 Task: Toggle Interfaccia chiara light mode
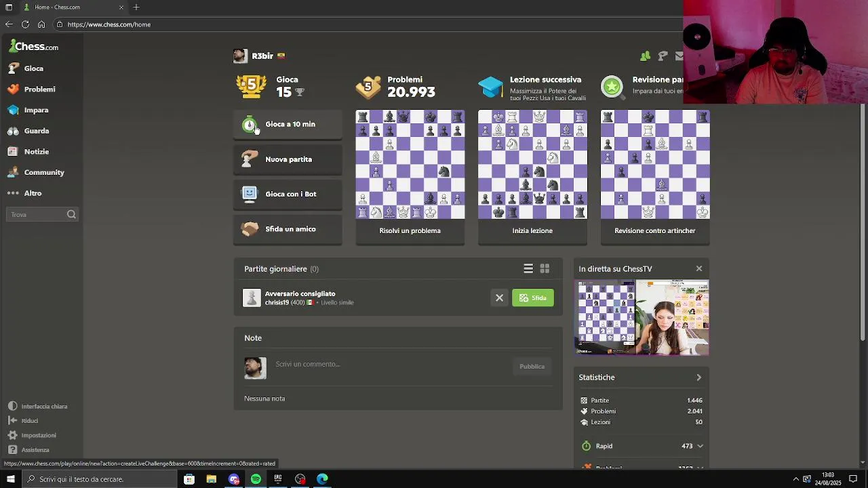(x=38, y=406)
